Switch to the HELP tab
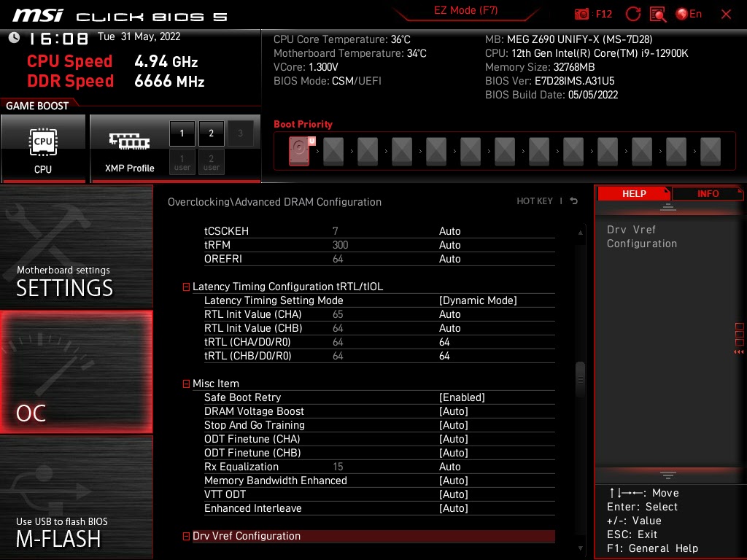The image size is (747, 560). 634,194
